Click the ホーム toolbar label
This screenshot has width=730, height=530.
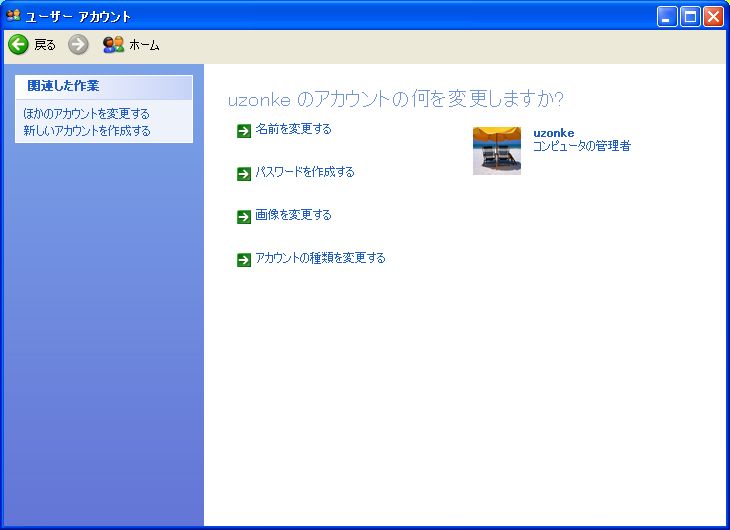point(144,45)
